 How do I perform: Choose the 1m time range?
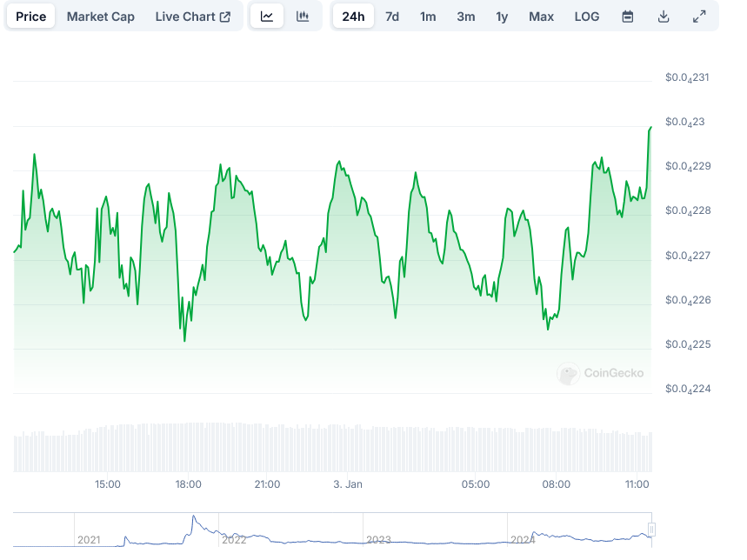click(x=428, y=17)
